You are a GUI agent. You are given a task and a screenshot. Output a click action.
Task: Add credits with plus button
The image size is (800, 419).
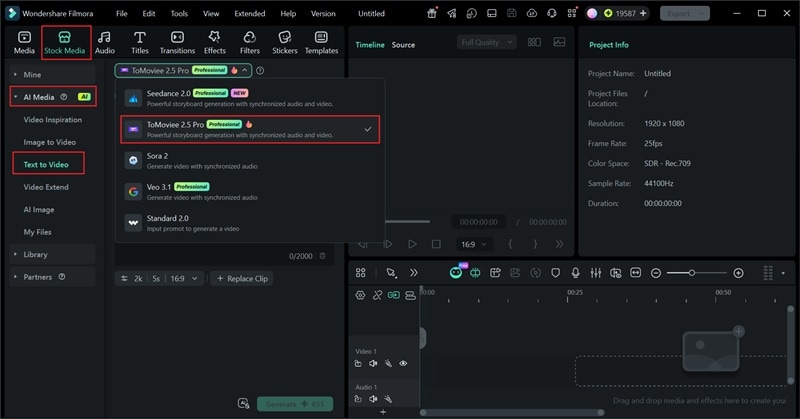click(x=643, y=13)
